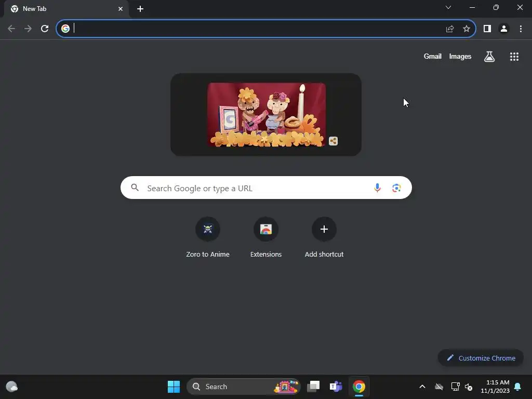This screenshot has height=399, width=532.
Task: Show hidden system tray icons
Action: [x=422, y=387]
